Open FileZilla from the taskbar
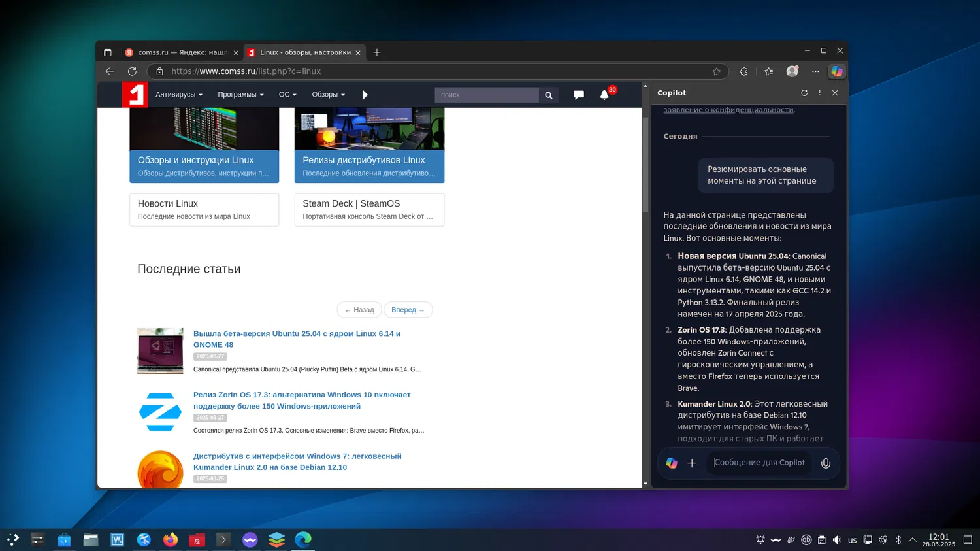 [x=197, y=539]
